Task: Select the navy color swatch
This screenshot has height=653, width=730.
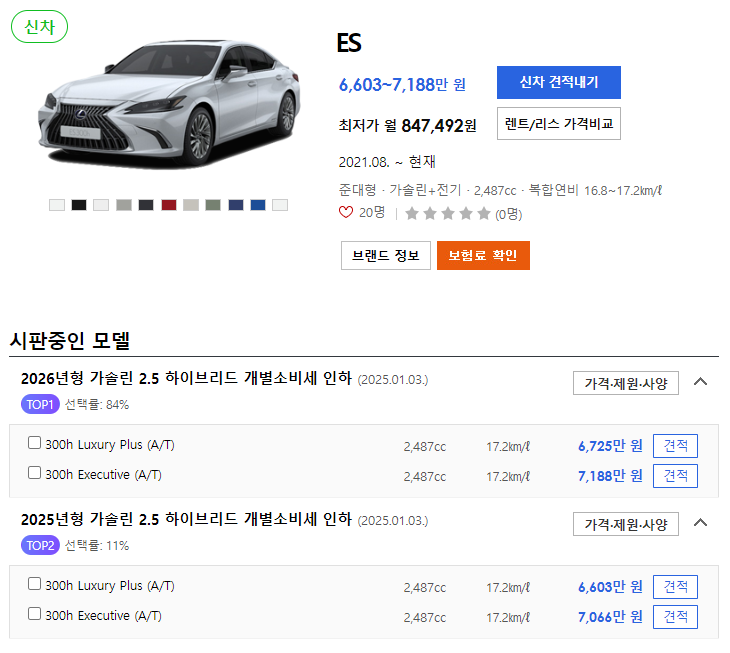Action: (236, 205)
